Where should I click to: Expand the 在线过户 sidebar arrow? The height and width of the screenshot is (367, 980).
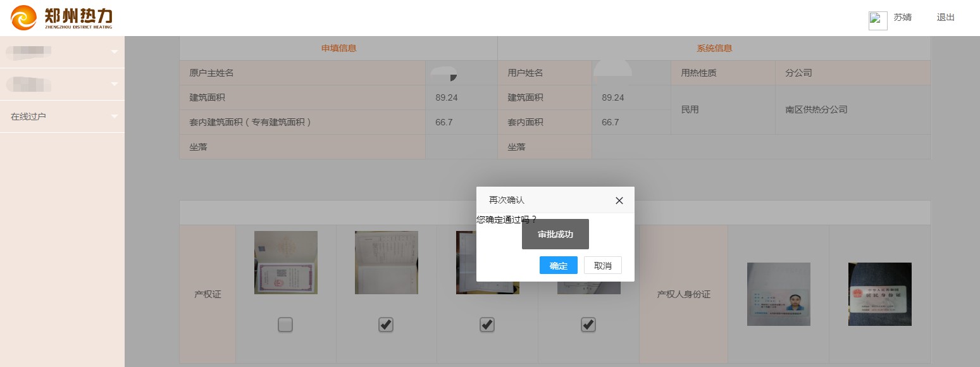point(115,116)
